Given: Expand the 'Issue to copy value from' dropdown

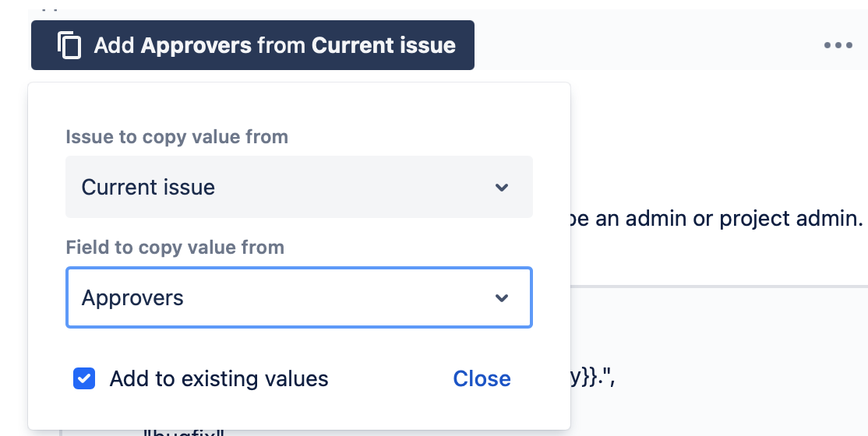Looking at the screenshot, I should click(298, 187).
